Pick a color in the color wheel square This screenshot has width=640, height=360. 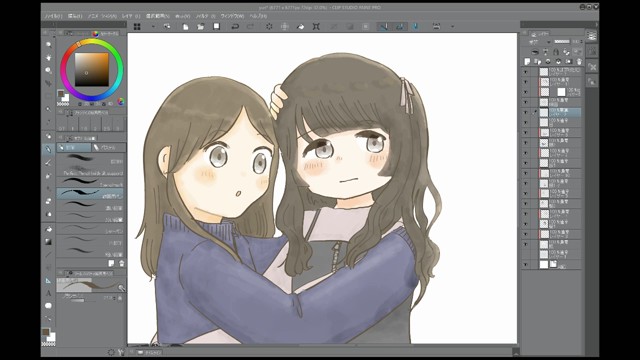click(x=91, y=69)
